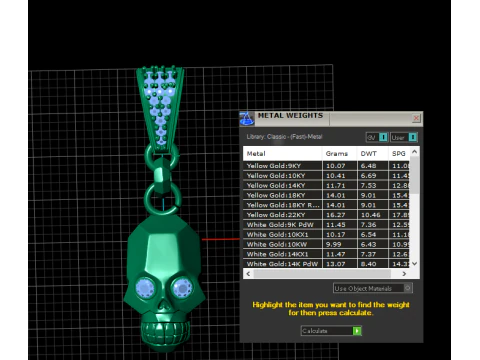
Task: Sort by the SPG column header
Action: tap(399, 154)
